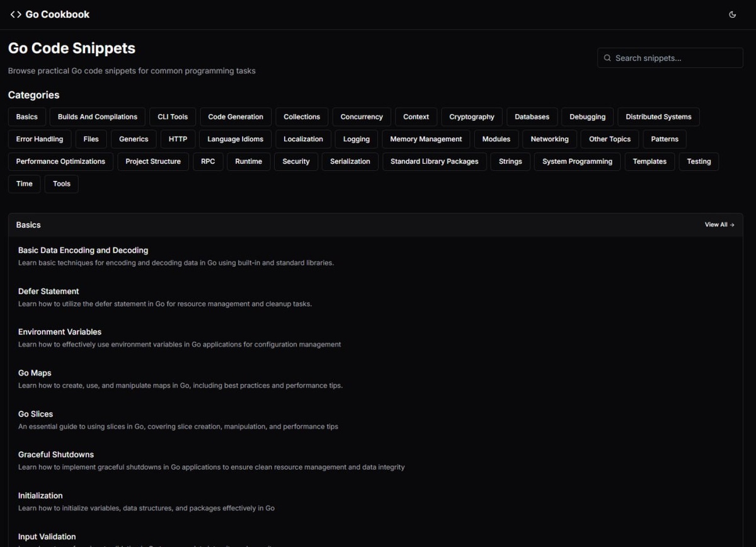
Task: Choose the Cryptography category
Action: coord(472,117)
